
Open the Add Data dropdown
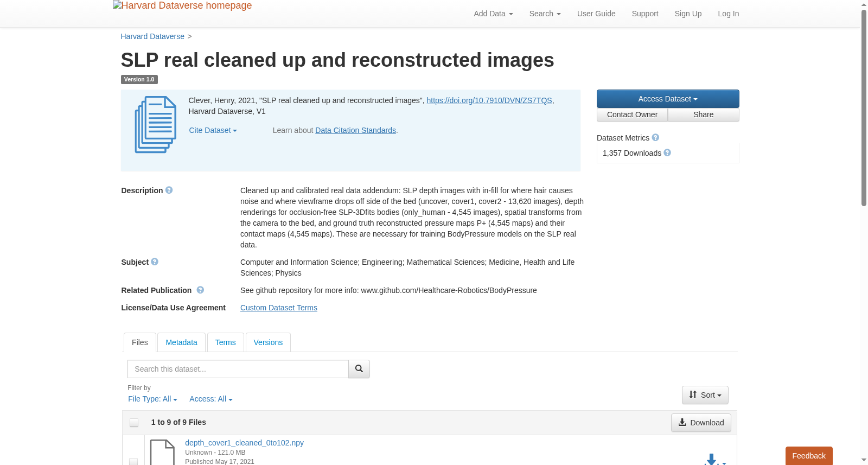(493, 14)
